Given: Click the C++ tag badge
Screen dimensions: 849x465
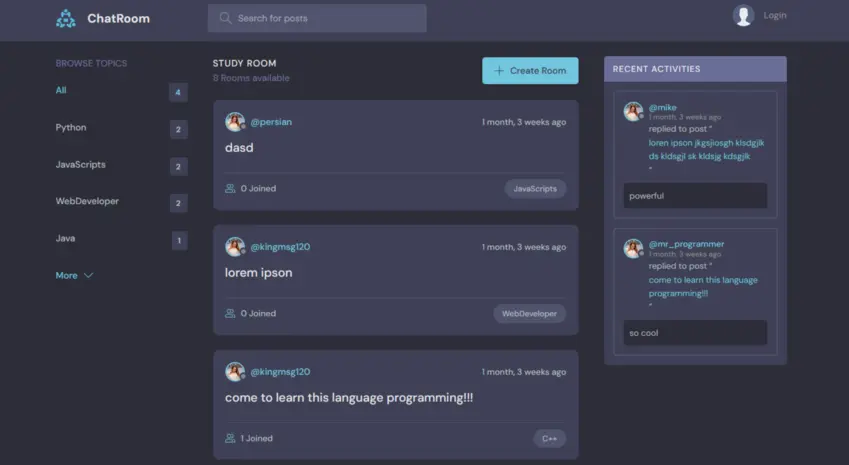Looking at the screenshot, I should point(550,438).
